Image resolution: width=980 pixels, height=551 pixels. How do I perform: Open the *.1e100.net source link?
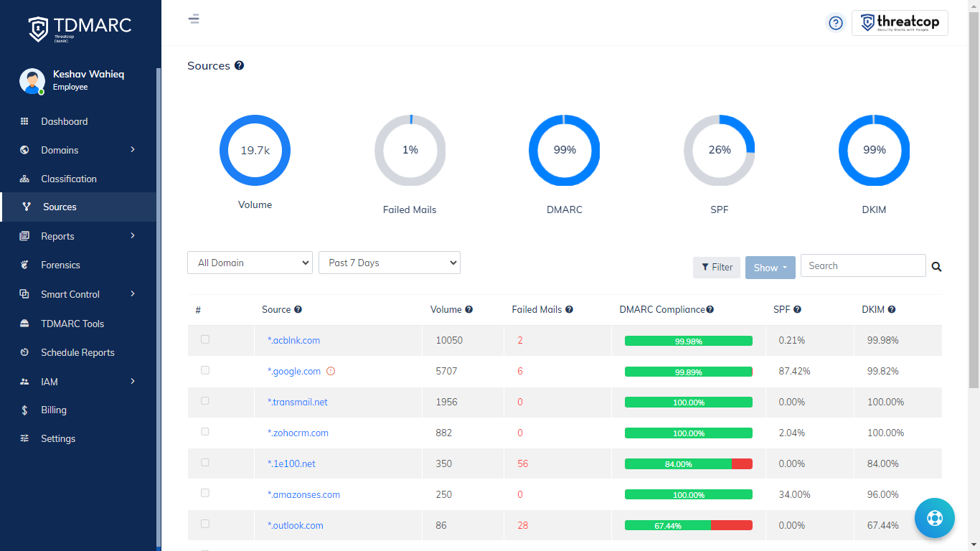[291, 464]
